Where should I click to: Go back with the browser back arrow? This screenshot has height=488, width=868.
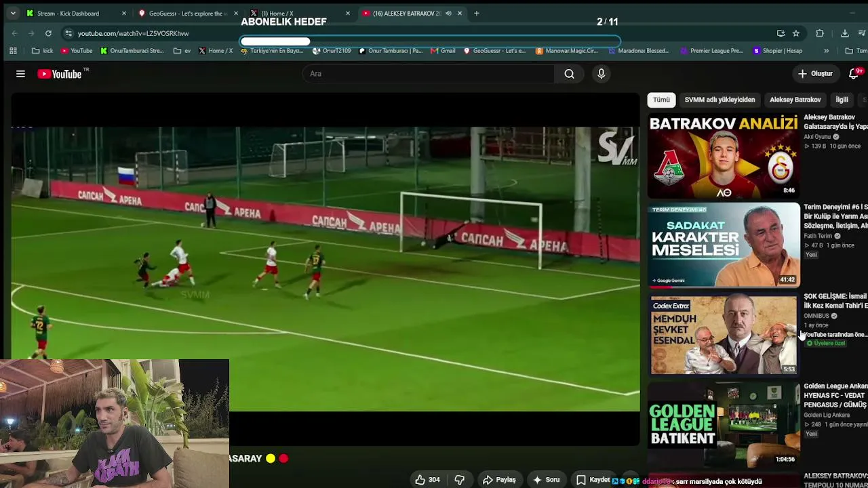[15, 33]
